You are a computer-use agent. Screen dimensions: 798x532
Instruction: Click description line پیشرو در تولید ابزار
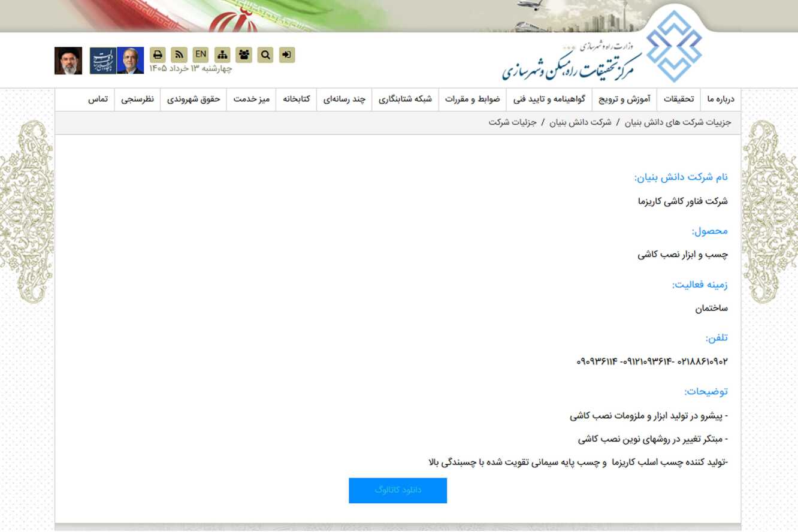click(649, 415)
